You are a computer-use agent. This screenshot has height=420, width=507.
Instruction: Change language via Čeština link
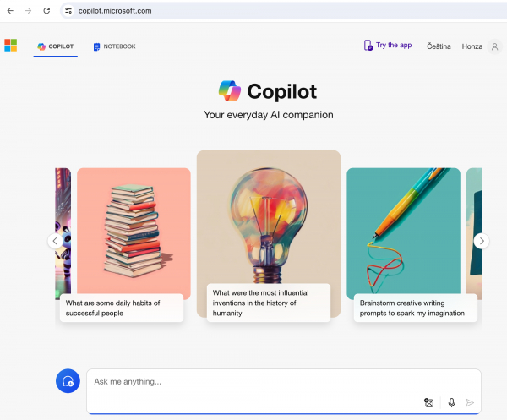[x=439, y=46]
